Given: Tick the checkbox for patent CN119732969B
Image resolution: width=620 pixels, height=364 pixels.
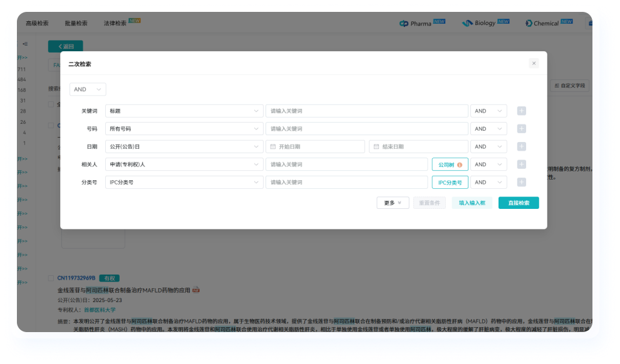Looking at the screenshot, I should 51,278.
